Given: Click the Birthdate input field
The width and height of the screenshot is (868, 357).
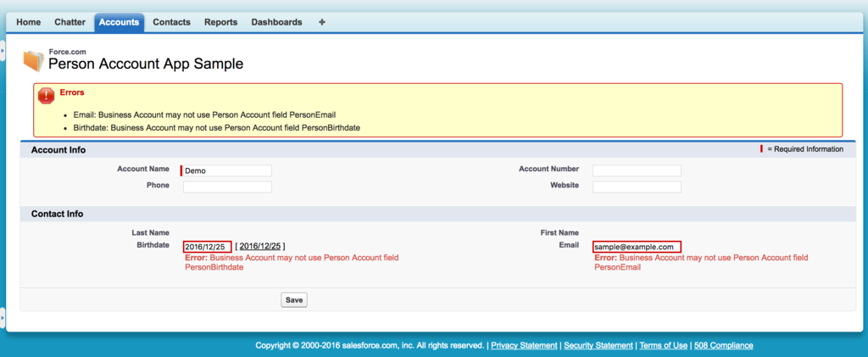Looking at the screenshot, I should coord(207,247).
